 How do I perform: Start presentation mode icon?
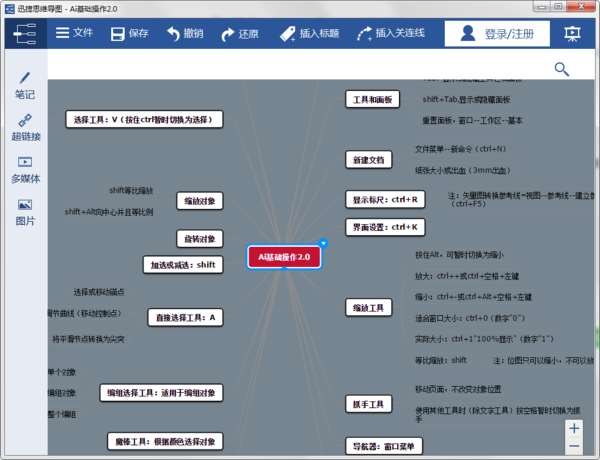click(572, 34)
